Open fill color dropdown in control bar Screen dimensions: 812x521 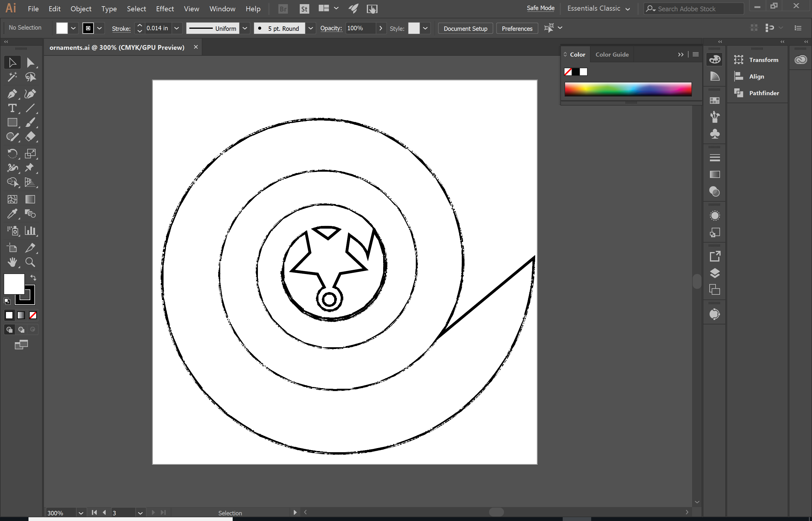[73, 28]
